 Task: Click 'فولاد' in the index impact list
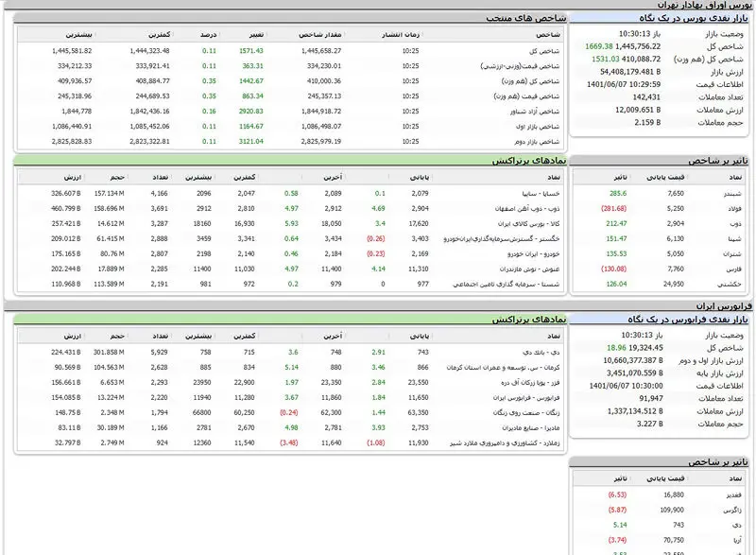pyautogui.click(x=735, y=208)
